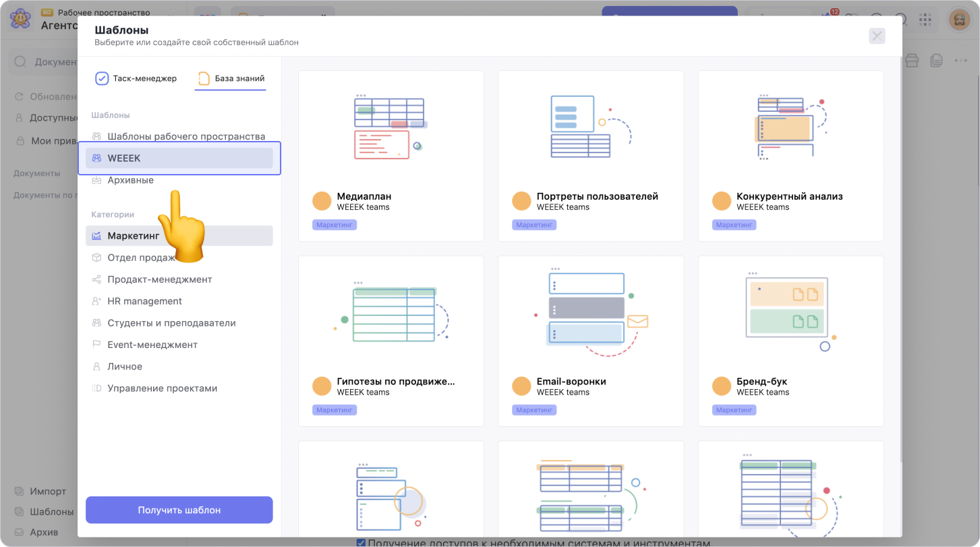Click the orange avatar on Конкурентный анализ card
Screen dimensions: 980x547
pos(722,201)
